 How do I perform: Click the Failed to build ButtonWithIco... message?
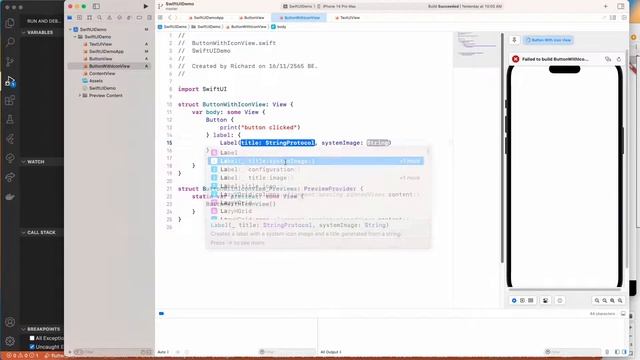tap(555, 59)
